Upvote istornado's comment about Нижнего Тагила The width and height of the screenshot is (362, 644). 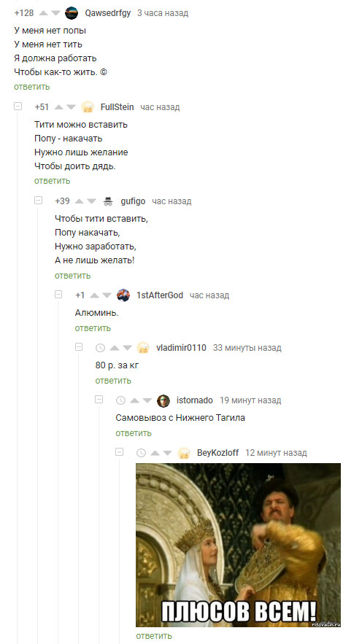click(136, 400)
